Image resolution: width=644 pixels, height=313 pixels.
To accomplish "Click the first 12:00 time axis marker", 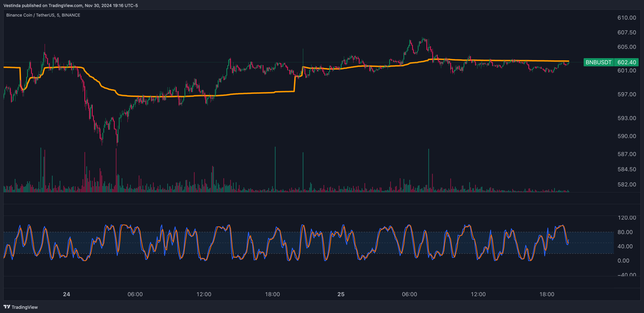I will pos(204,294).
